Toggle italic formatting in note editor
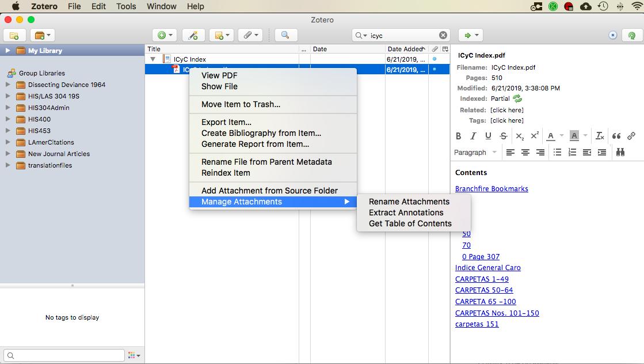The width and height of the screenshot is (644, 364). coord(473,136)
